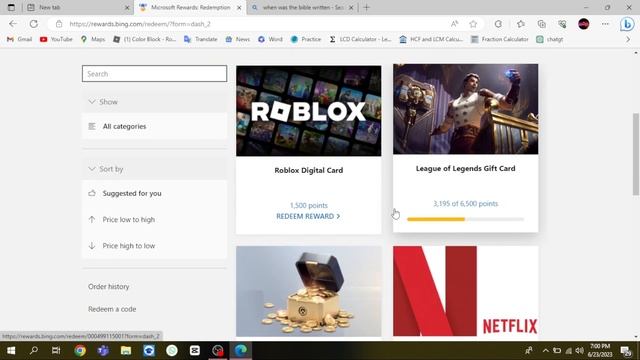The width and height of the screenshot is (640, 360).
Task: Open the Word bookmark
Action: coord(270,39)
